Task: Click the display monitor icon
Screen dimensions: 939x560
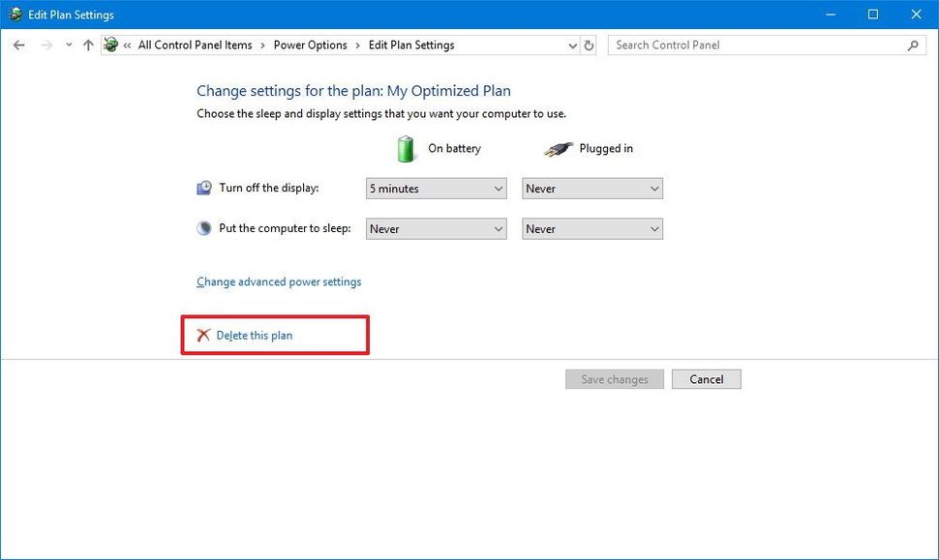Action: (x=203, y=187)
